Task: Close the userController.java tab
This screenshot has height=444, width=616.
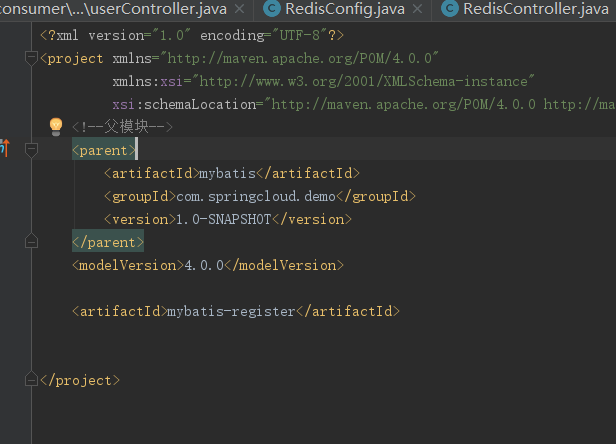Action: point(239,9)
